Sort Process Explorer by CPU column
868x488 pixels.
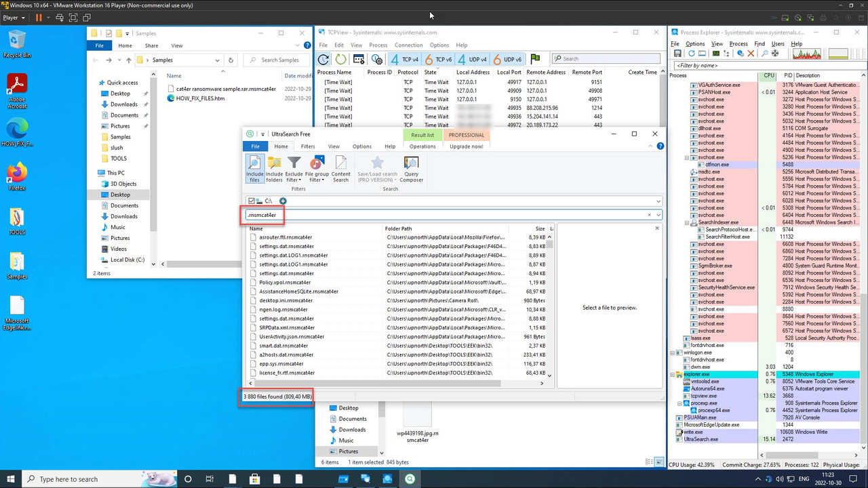(768, 75)
